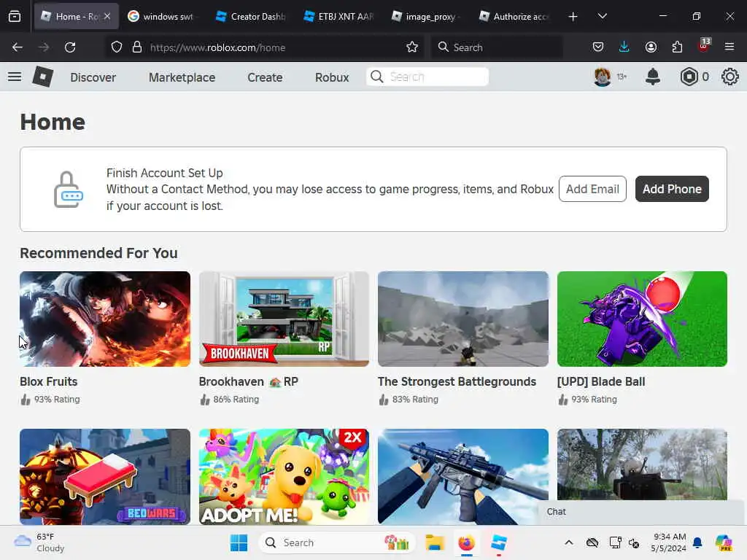Click the Windows taskbar search box

[337, 542]
